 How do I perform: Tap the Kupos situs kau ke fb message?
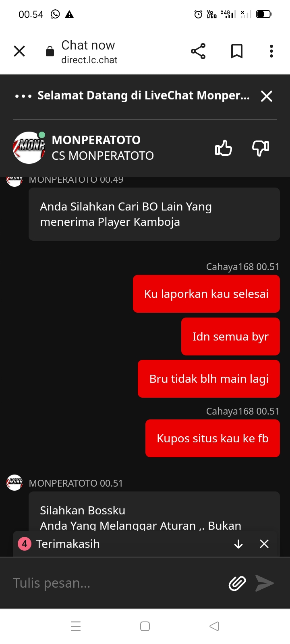click(213, 438)
